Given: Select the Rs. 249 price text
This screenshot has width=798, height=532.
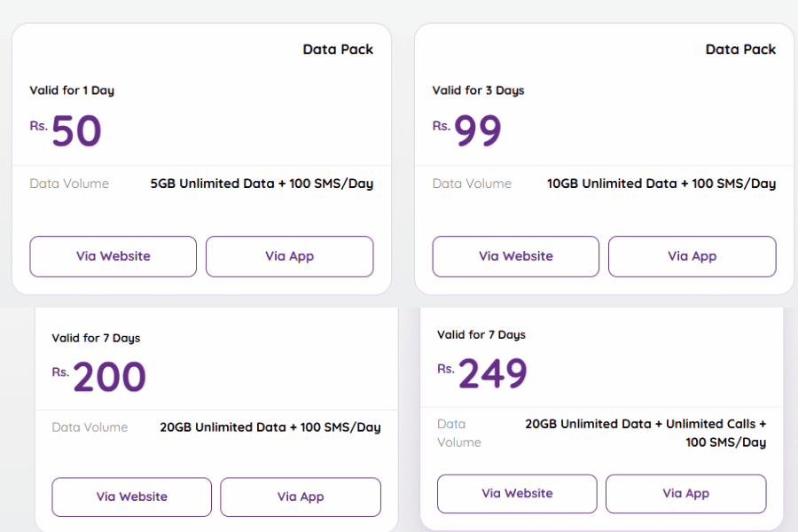Looking at the screenshot, I should [482, 373].
